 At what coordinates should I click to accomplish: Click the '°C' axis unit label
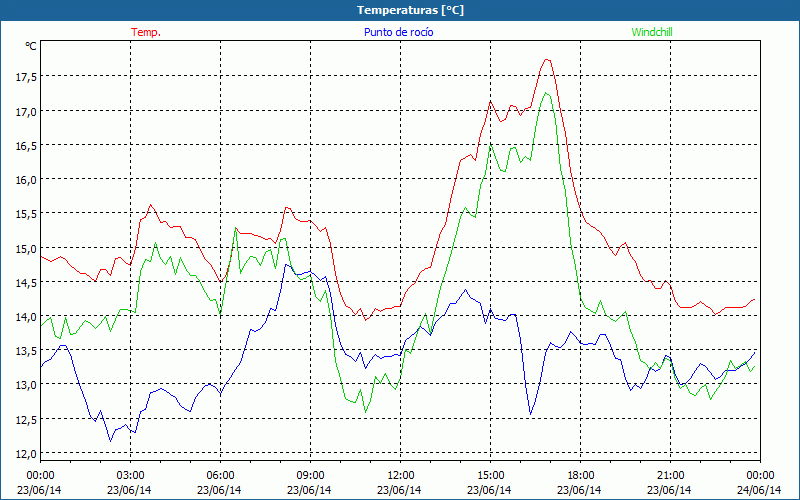click(31, 46)
